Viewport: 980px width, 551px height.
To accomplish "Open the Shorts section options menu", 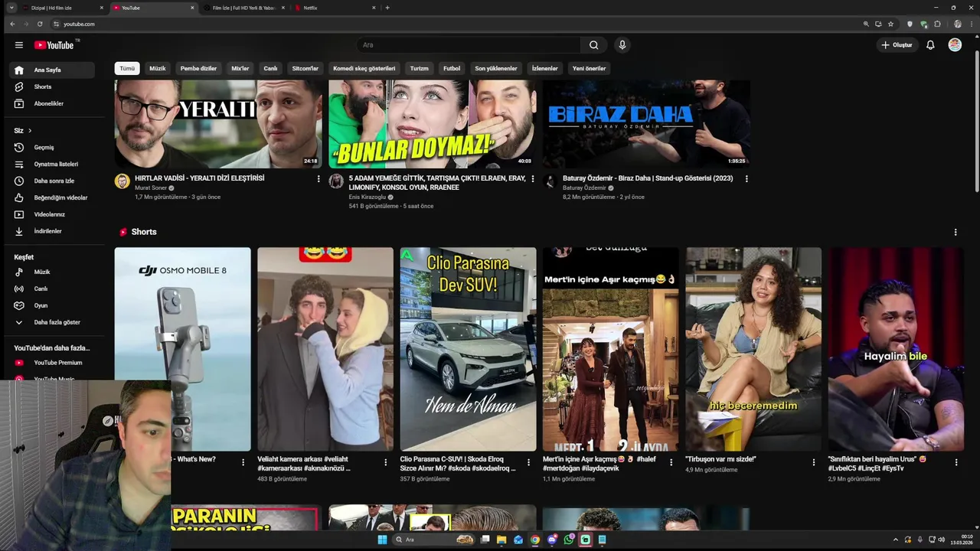I will [955, 232].
